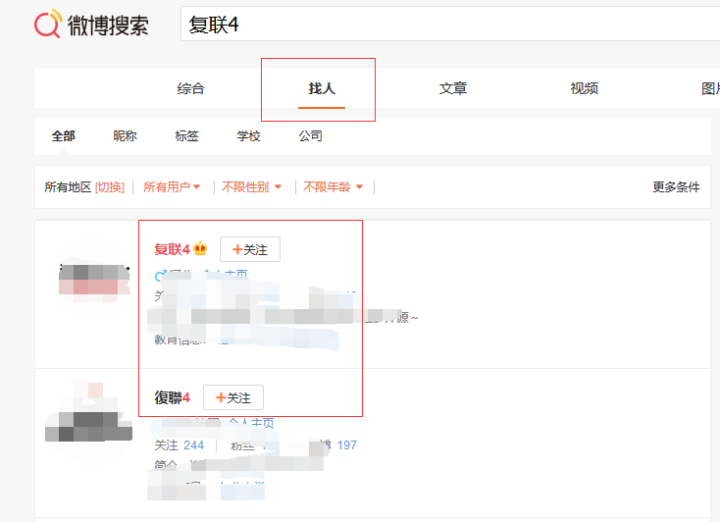The image size is (720, 522).
Task: Open the 视频 tab
Action: [x=584, y=88]
